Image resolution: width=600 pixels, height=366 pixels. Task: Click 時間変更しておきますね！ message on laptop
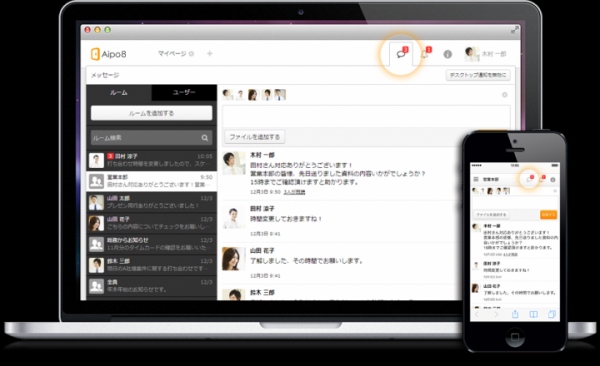(286, 219)
